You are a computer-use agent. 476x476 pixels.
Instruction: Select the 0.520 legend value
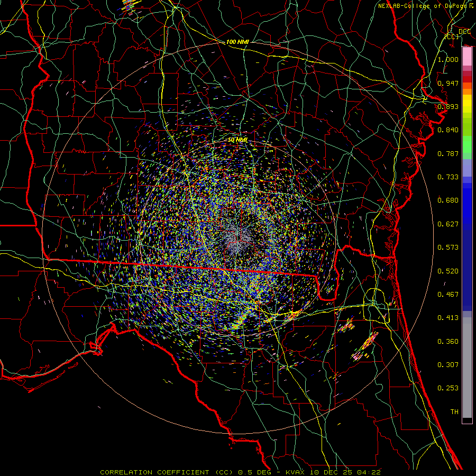coord(448,271)
